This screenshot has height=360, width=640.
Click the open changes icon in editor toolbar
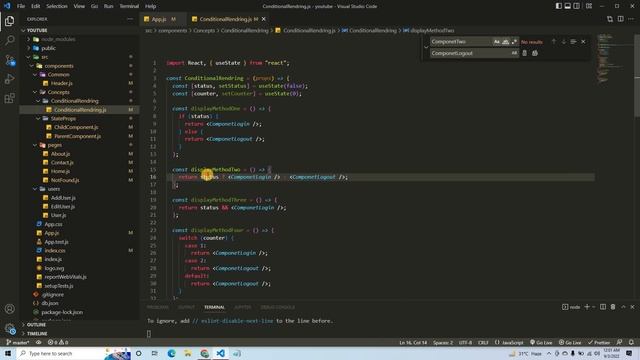610,19
